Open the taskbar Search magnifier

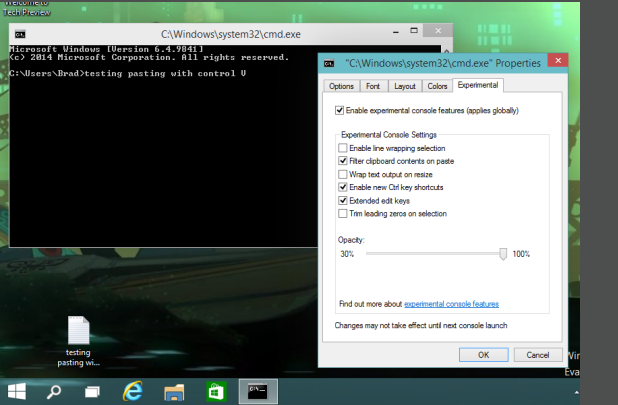tap(54, 392)
